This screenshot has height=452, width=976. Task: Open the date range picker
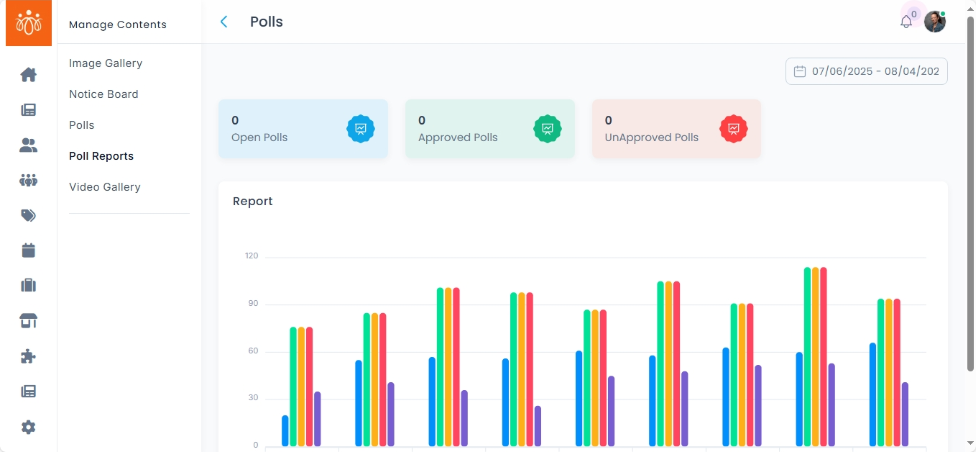point(866,71)
